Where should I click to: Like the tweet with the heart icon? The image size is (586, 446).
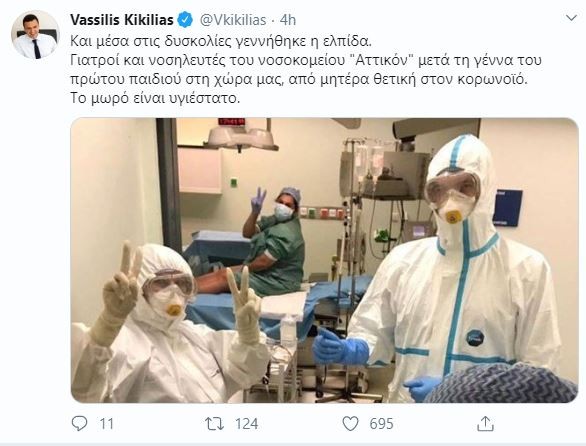pos(351,424)
